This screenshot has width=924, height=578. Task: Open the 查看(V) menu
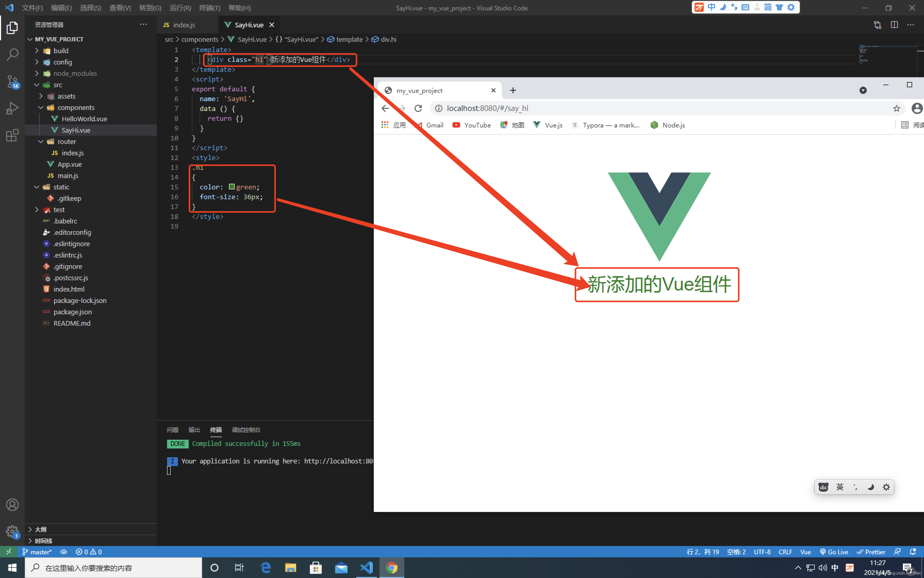[120, 8]
